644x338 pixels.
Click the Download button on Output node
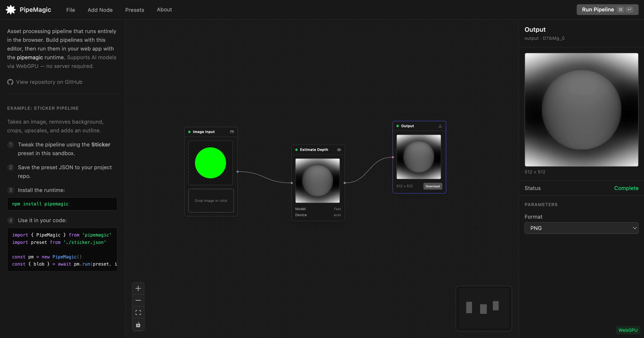[432, 186]
